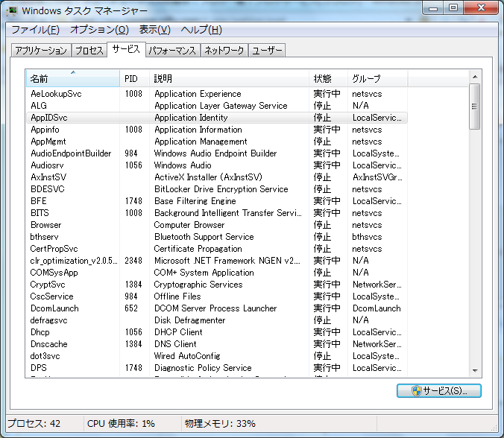This screenshot has height=438, width=504.
Task: Click the Disk Defragmenter description
Action: click(189, 320)
